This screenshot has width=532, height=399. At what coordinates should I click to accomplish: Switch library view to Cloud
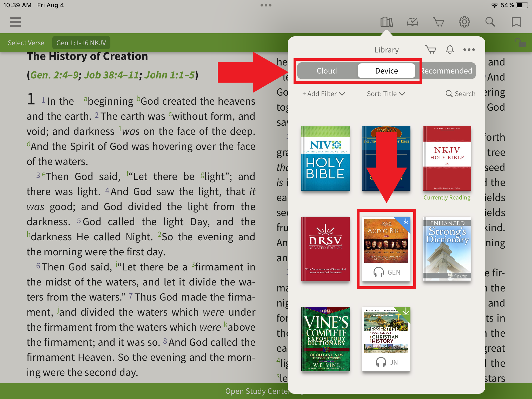(327, 71)
